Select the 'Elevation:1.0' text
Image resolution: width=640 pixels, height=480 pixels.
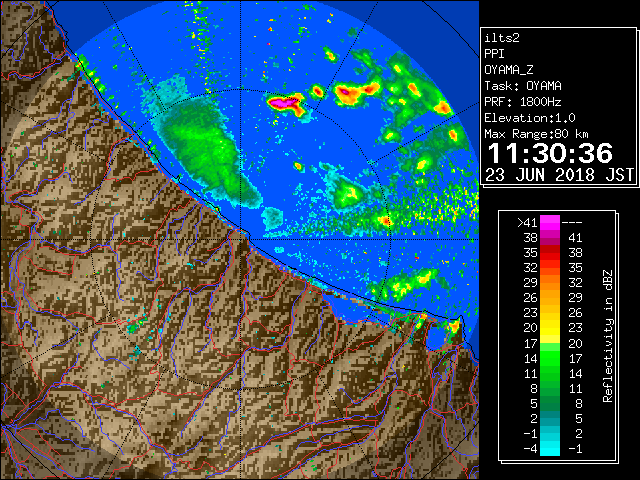pos(530,118)
